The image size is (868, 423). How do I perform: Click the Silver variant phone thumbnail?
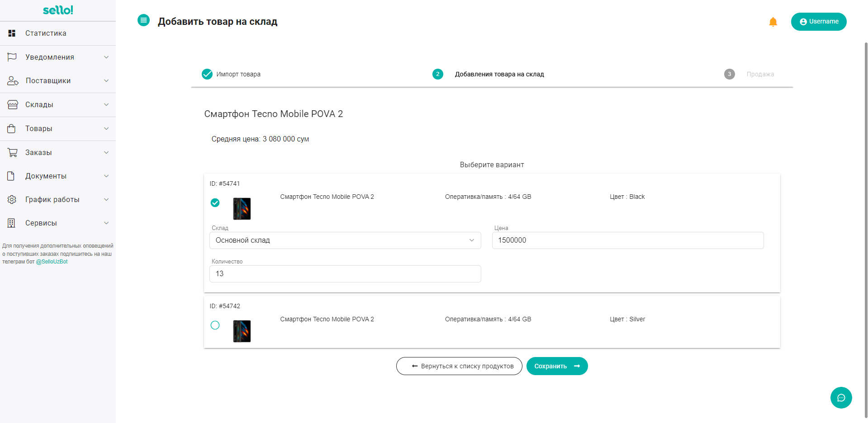click(242, 331)
